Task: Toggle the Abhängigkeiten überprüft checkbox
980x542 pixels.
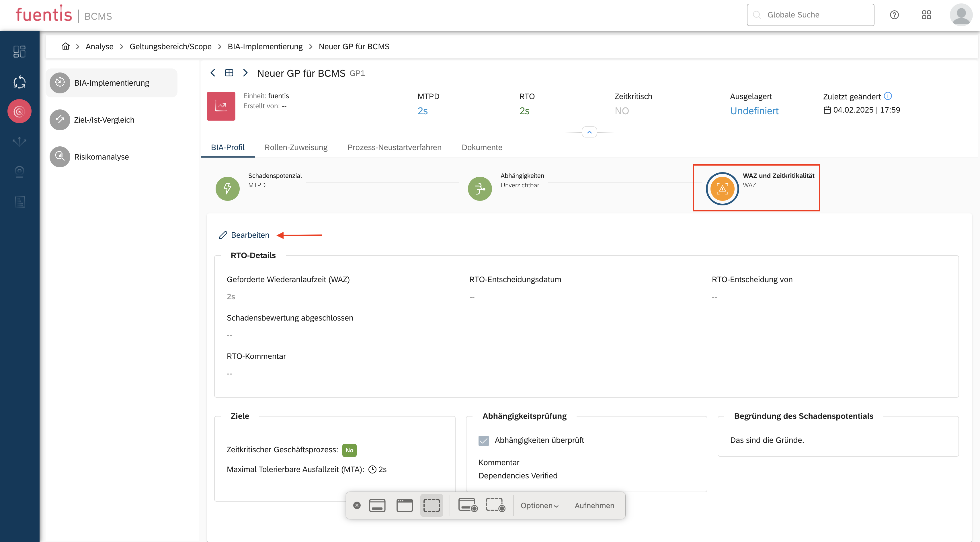Action: click(483, 441)
